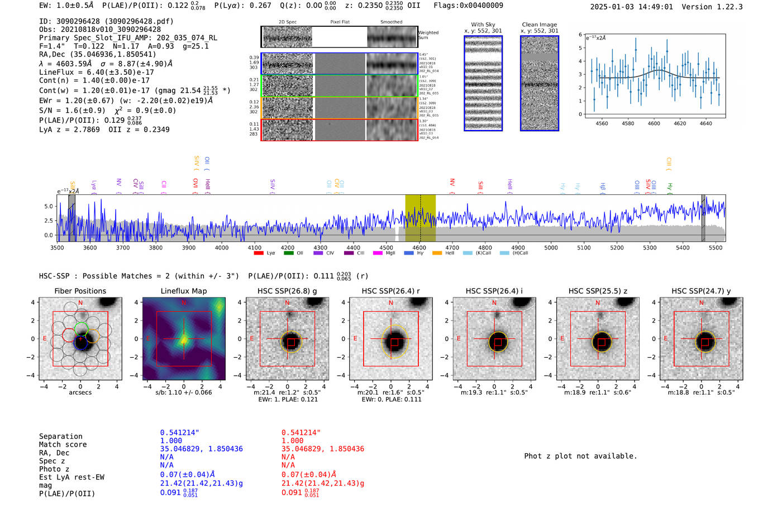Open the Lineflux Map image
The width and height of the screenshot is (782, 532).
(x=184, y=338)
